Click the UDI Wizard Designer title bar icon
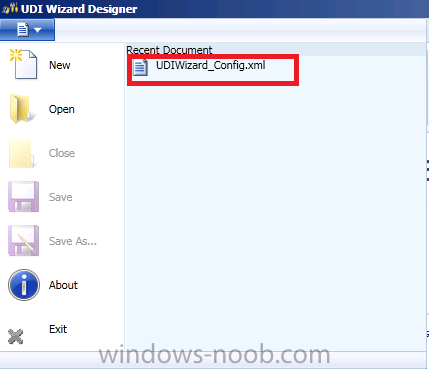429x369 pixels. pyautogui.click(x=10, y=8)
